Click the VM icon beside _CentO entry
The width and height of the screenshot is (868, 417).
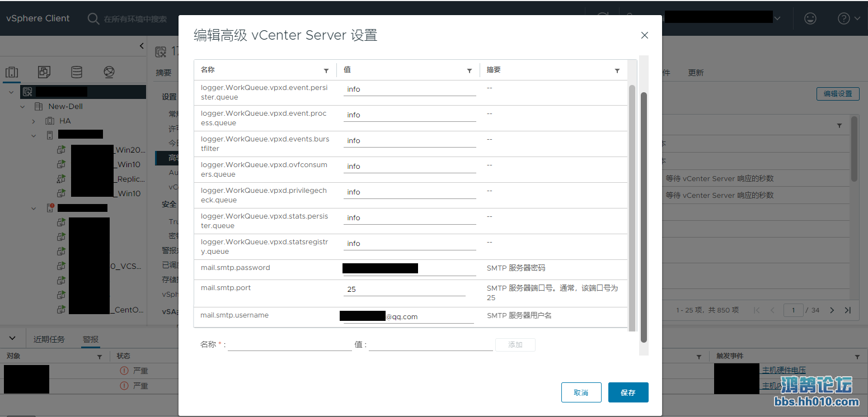click(x=61, y=310)
